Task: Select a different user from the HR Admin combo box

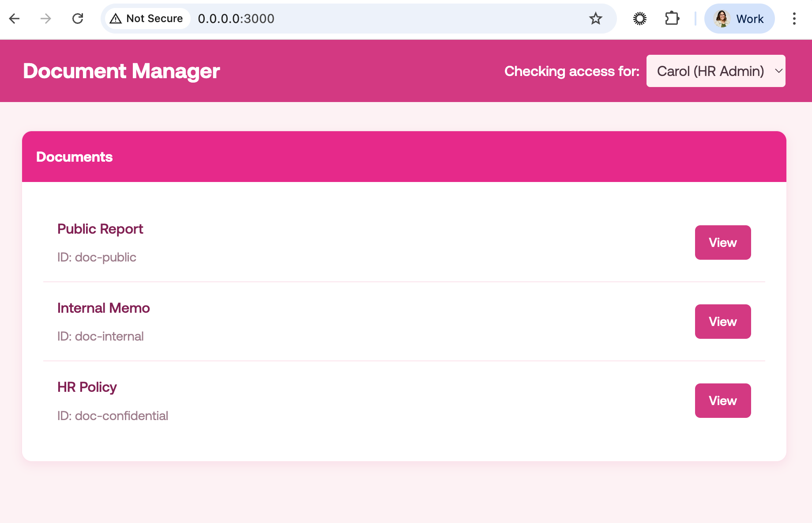Action: pyautogui.click(x=715, y=71)
